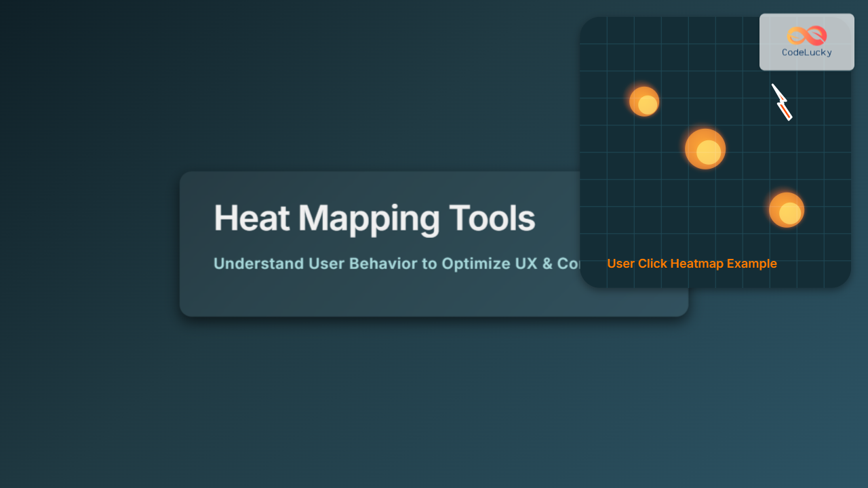Click the white cursor arrow icon
Image resolution: width=868 pixels, height=488 pixels.
point(778,94)
